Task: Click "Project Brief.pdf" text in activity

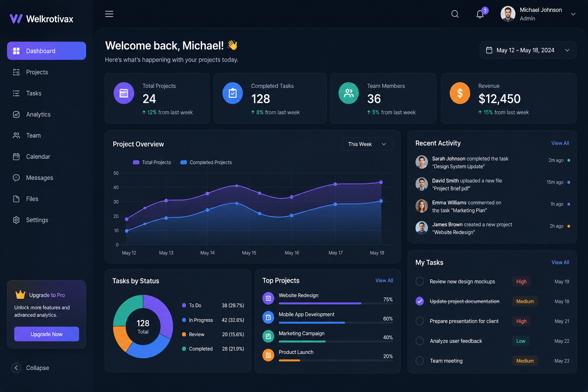Action: coord(451,188)
